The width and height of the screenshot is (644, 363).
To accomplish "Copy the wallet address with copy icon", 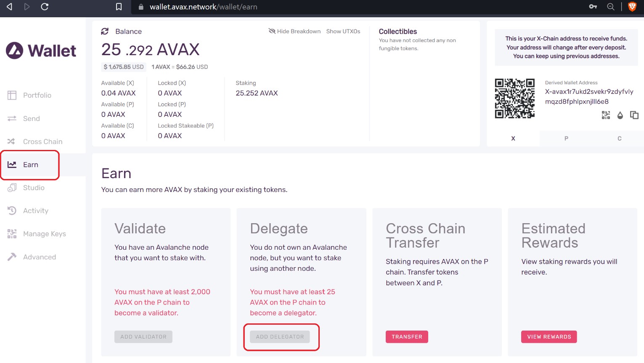I will click(x=634, y=115).
